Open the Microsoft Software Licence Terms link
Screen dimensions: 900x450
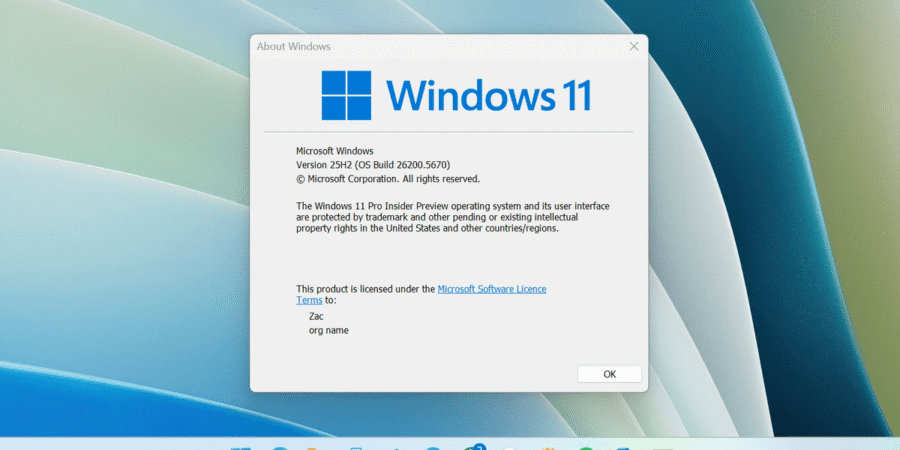492,289
